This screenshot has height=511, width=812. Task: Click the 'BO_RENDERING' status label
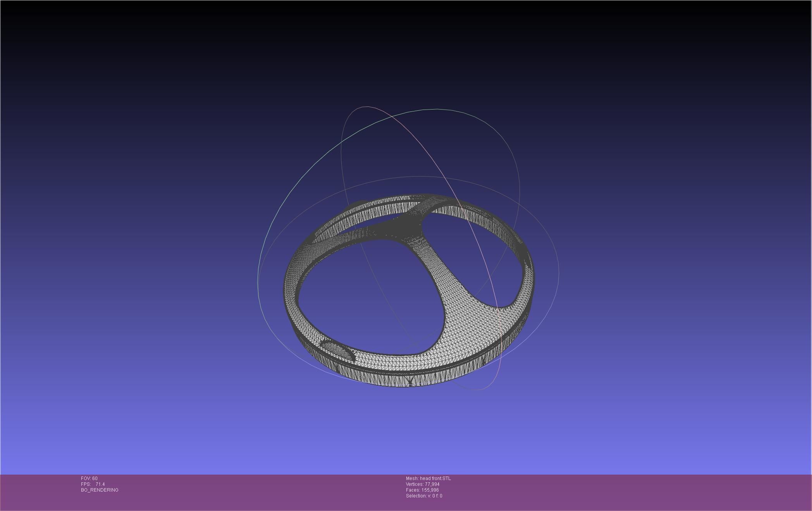click(x=100, y=490)
